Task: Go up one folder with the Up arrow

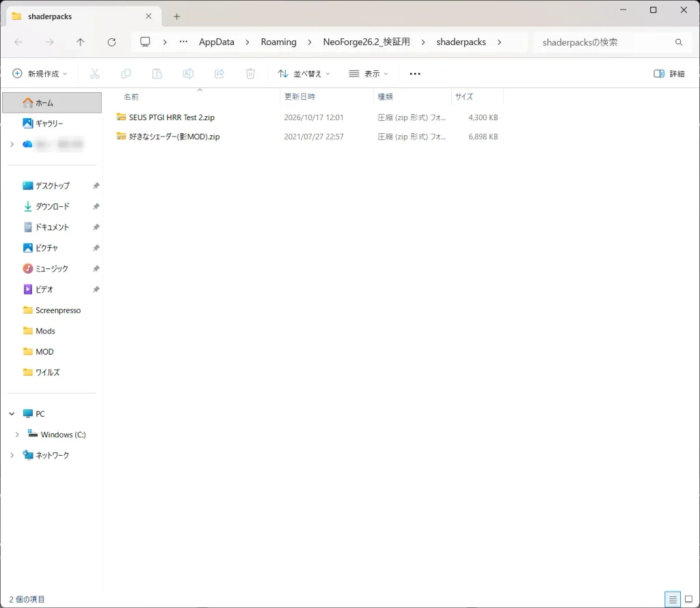Action: click(81, 42)
